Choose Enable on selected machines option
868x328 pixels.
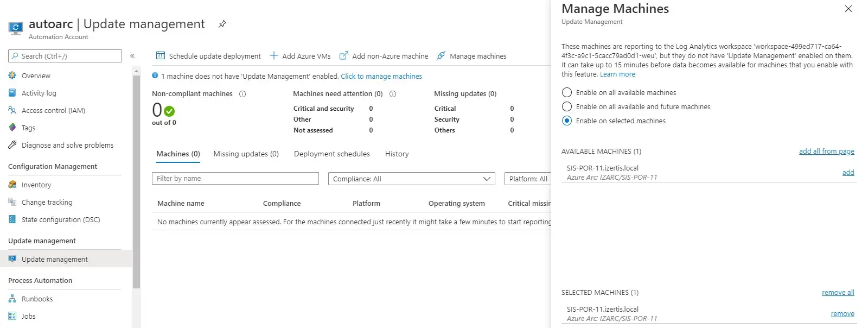567,121
